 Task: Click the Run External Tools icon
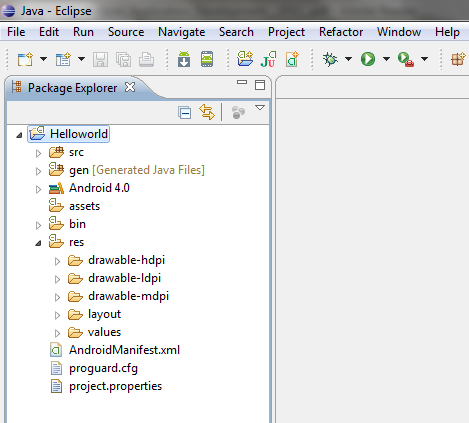click(x=406, y=59)
